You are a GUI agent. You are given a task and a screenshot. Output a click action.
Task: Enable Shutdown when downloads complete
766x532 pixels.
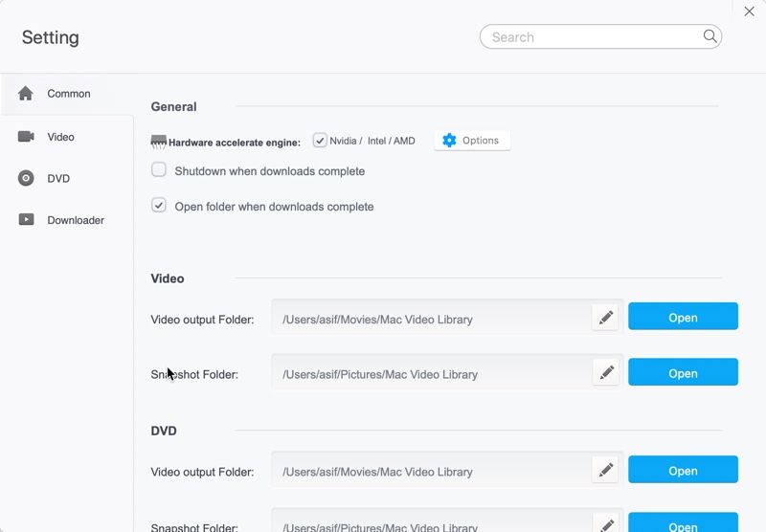click(x=159, y=170)
